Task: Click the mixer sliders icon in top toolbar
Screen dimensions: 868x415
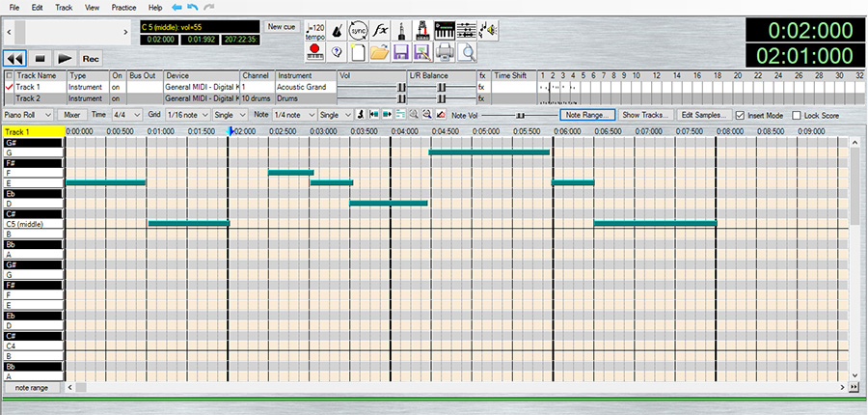Action: (467, 31)
